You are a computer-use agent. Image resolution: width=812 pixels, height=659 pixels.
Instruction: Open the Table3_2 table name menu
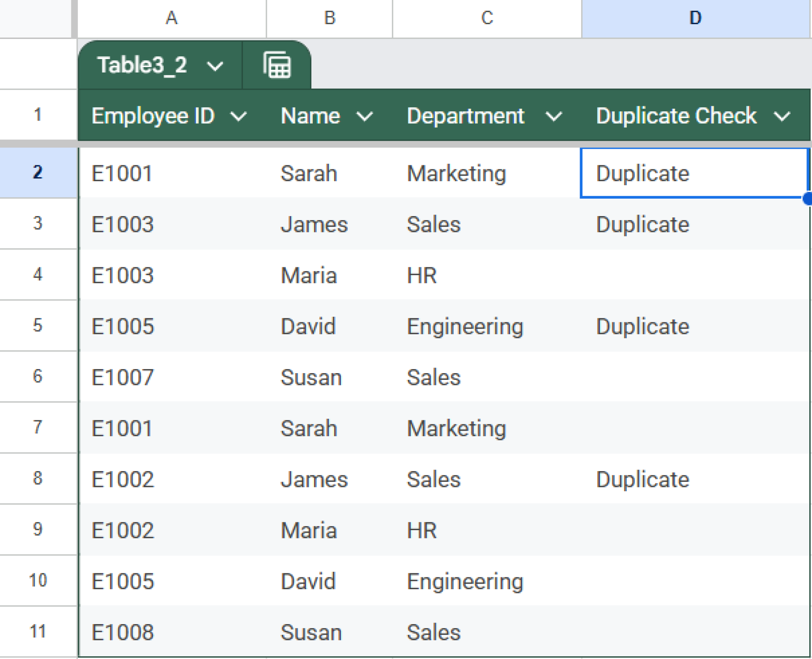215,66
